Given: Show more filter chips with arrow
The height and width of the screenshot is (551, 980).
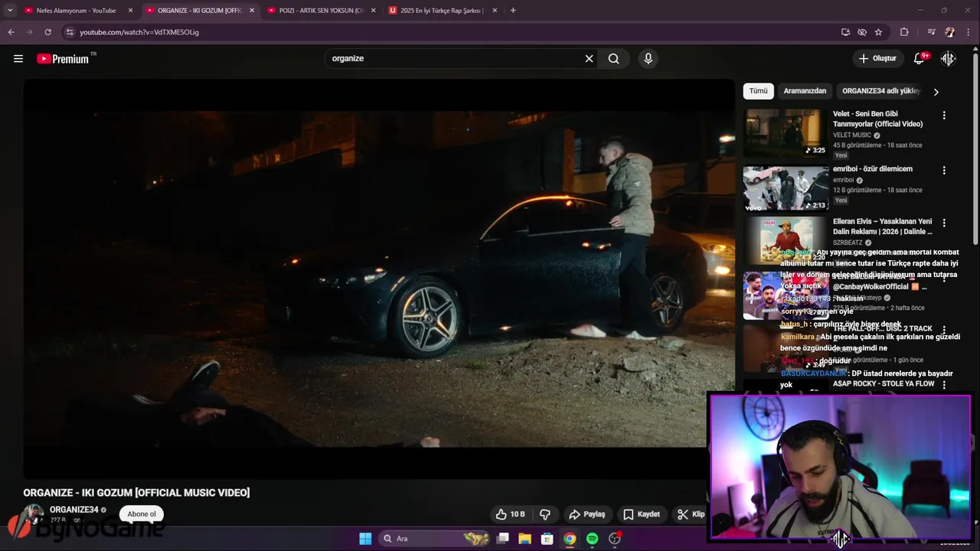Looking at the screenshot, I should [936, 92].
